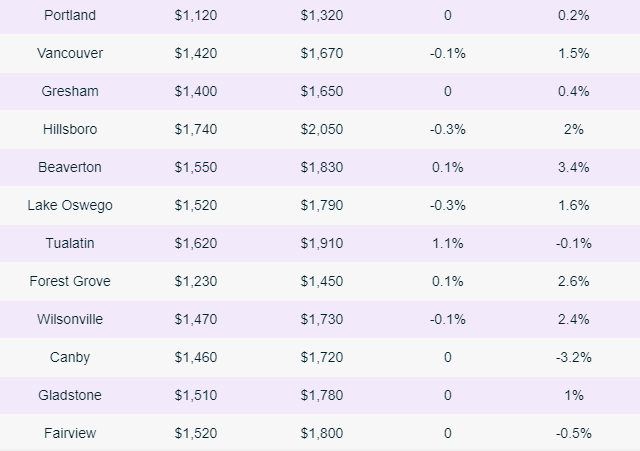Click Canby's -3.2% value

(x=573, y=357)
